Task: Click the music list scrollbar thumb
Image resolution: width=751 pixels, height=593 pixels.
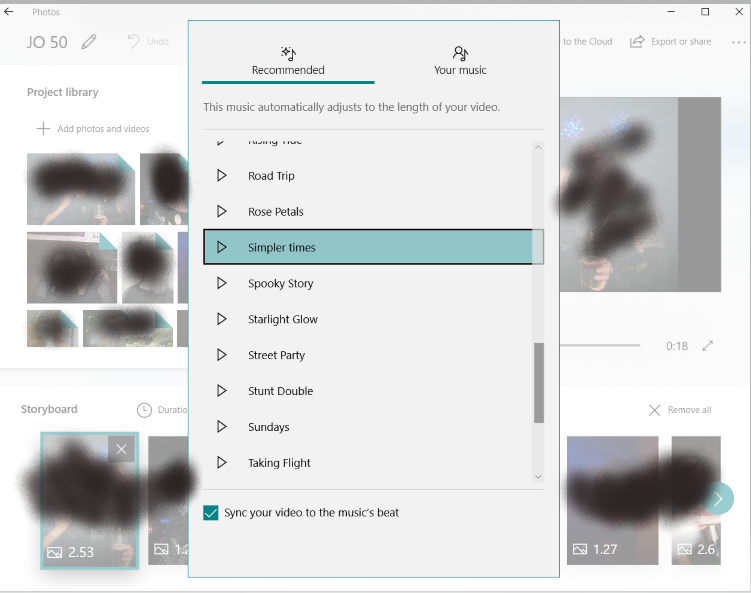Action: tap(539, 383)
